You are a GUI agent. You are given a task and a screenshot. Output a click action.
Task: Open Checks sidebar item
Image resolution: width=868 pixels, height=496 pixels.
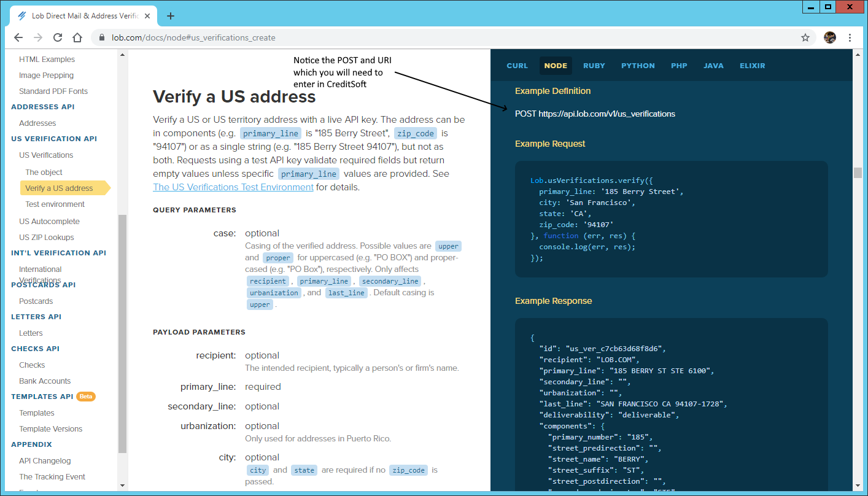coord(32,365)
